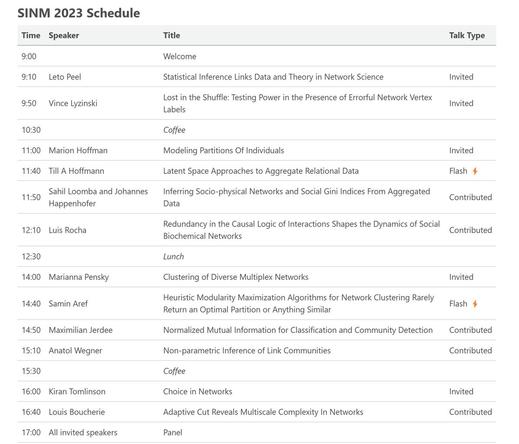Click the 17:00 Panel entry
Image resolution: width=519 pixels, height=444 pixels.
[173, 433]
